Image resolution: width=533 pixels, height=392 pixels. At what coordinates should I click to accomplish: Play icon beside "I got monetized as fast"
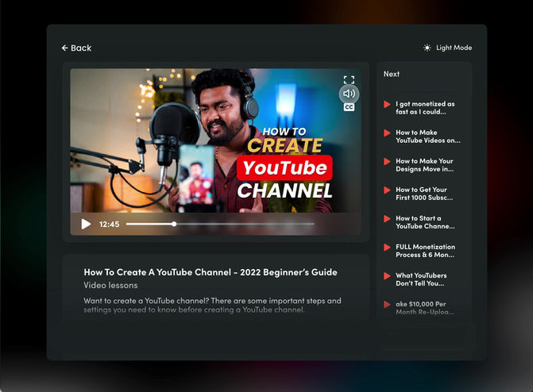(x=387, y=104)
